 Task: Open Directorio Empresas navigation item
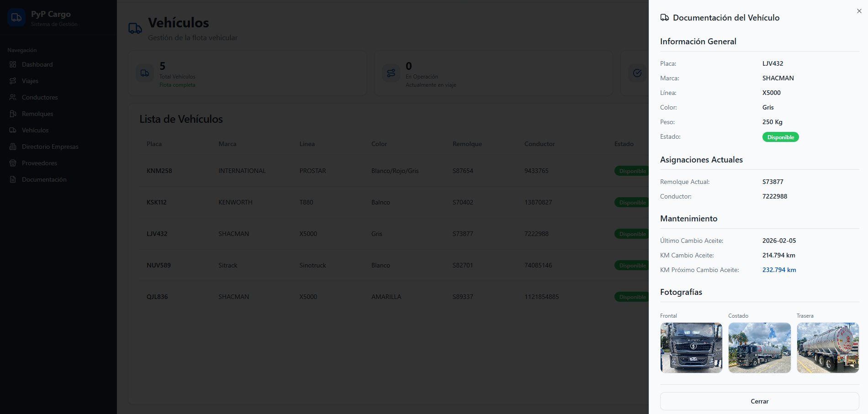pos(58,147)
